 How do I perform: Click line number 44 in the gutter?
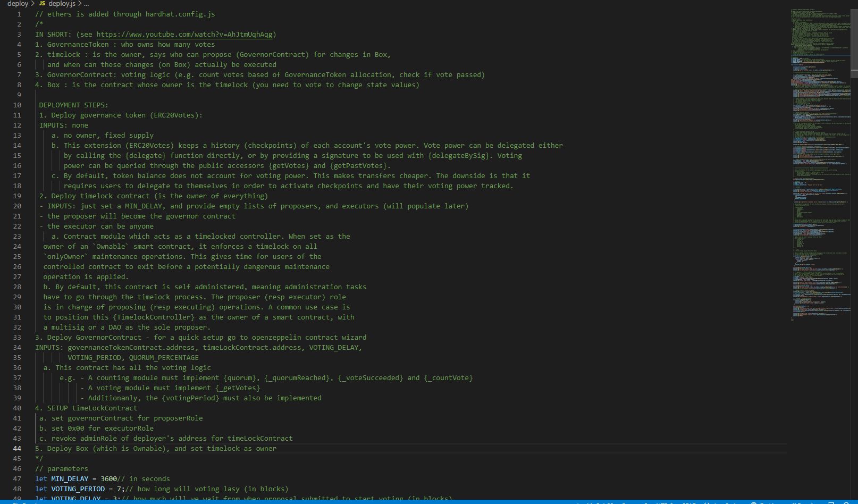(x=17, y=448)
